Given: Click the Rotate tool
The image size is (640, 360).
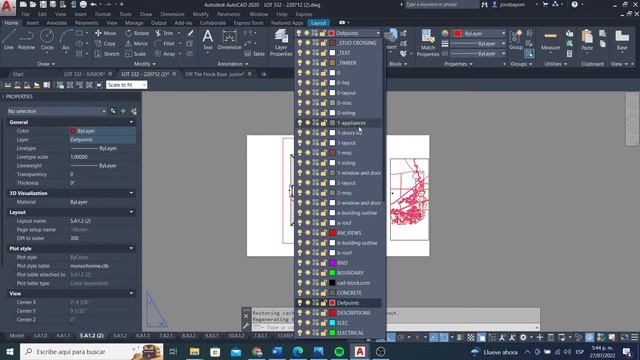Looking at the screenshot, I should pyautogui.click(x=137, y=33).
